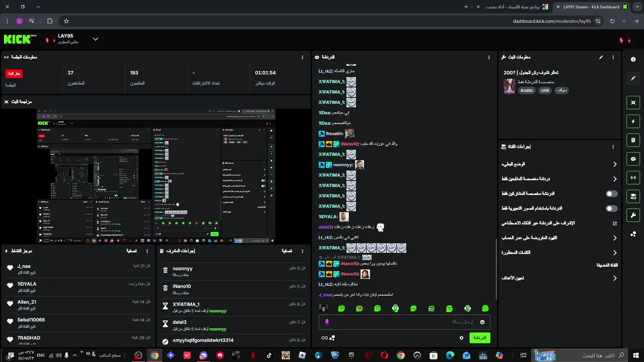Open chat settings gear icon
644x362 pixels.
[x=461, y=338]
